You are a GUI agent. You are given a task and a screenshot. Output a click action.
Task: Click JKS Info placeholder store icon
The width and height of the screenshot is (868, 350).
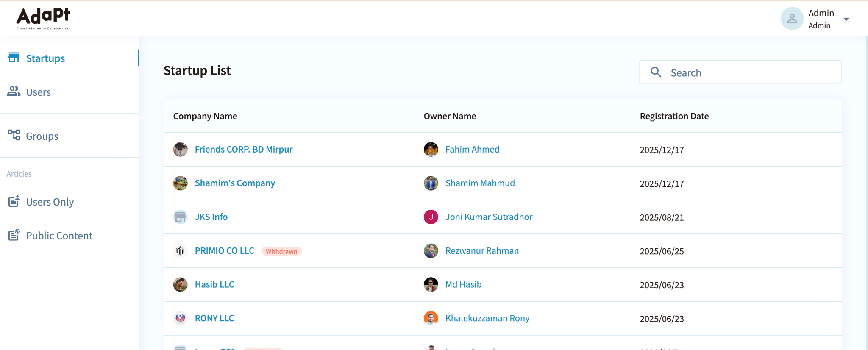tap(181, 217)
